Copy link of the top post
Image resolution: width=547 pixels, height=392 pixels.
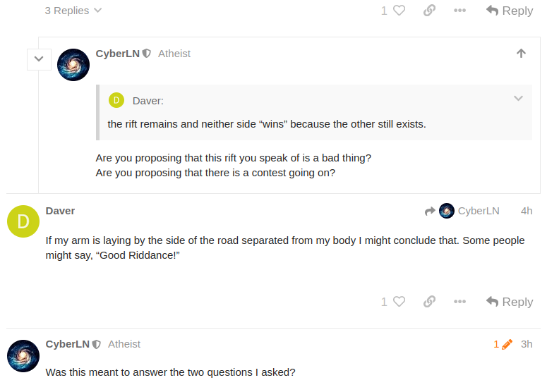(429, 11)
